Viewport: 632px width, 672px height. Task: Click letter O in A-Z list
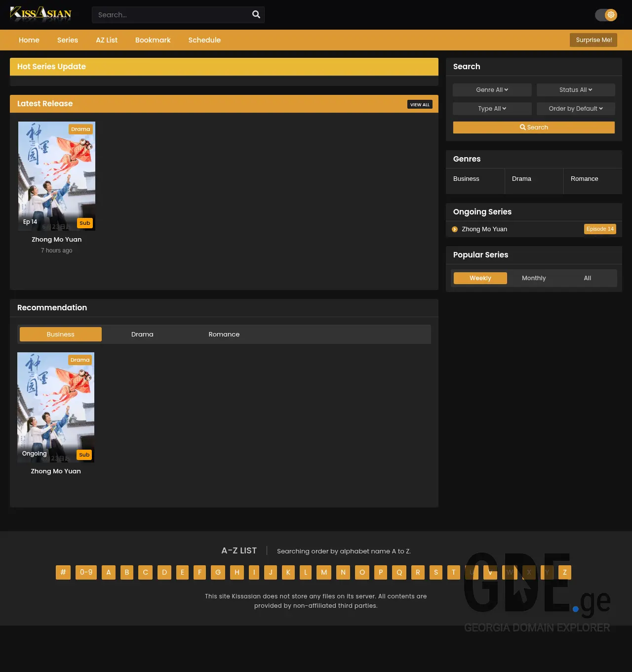362,572
